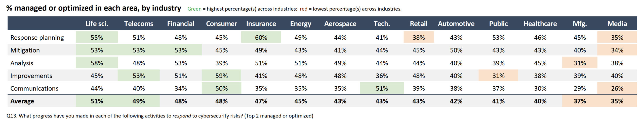The height and width of the screenshot is (124, 644).
Task: Click the Response planning row label
Action: click(37, 38)
